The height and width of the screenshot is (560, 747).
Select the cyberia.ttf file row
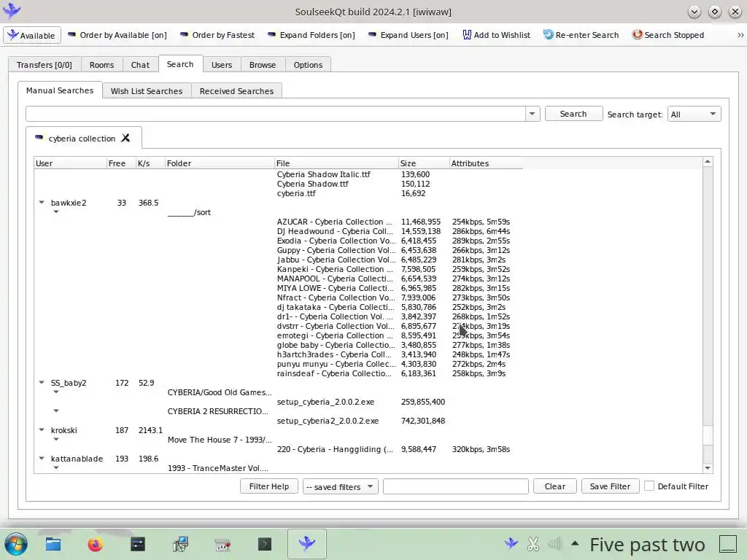pyautogui.click(x=296, y=193)
